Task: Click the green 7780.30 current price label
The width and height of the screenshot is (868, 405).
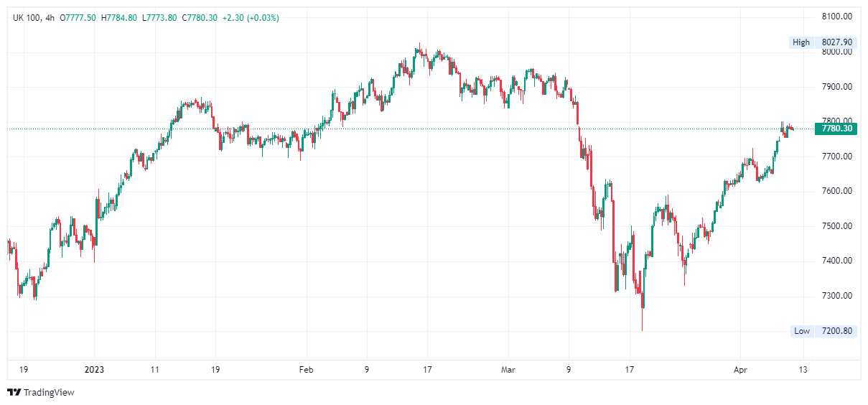Action: point(836,129)
